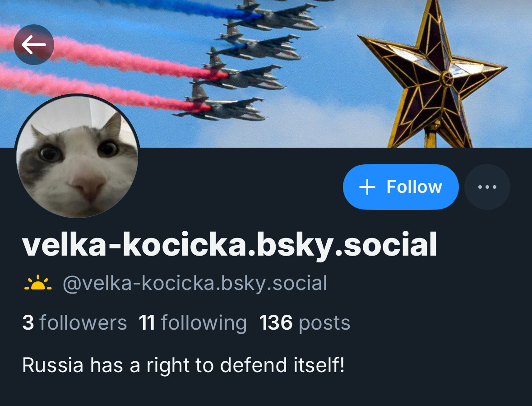Open the three-dots more options menu
The image size is (532, 406).
487,187
